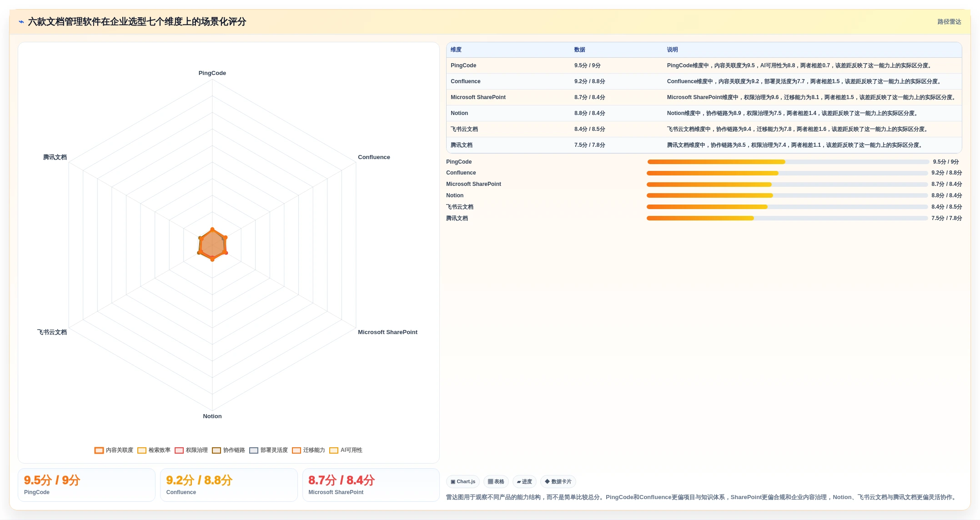Screen dimensions: 980x520
Task: Toggle 协作链路 legend series
Action: 228,450
